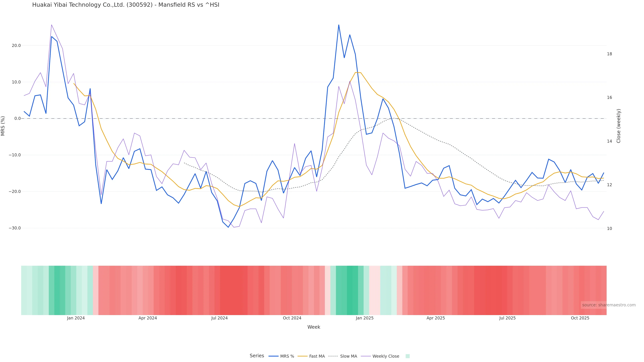Image resolution: width=644 pixels, height=362 pixels.
Task: Click the Close (weekly) right axis title
Action: click(619, 126)
